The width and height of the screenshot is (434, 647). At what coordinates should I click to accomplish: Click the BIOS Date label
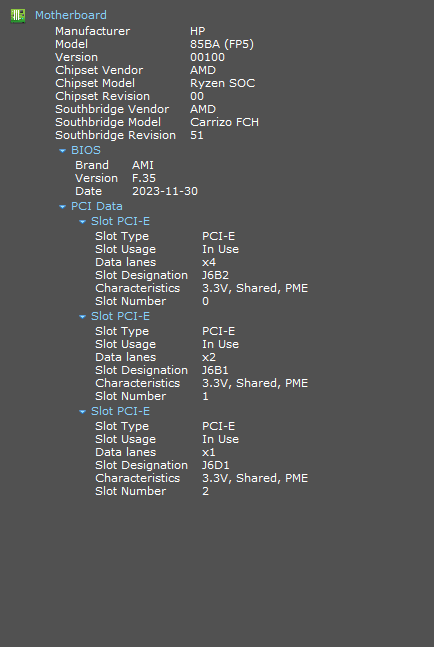pyautogui.click(x=88, y=191)
